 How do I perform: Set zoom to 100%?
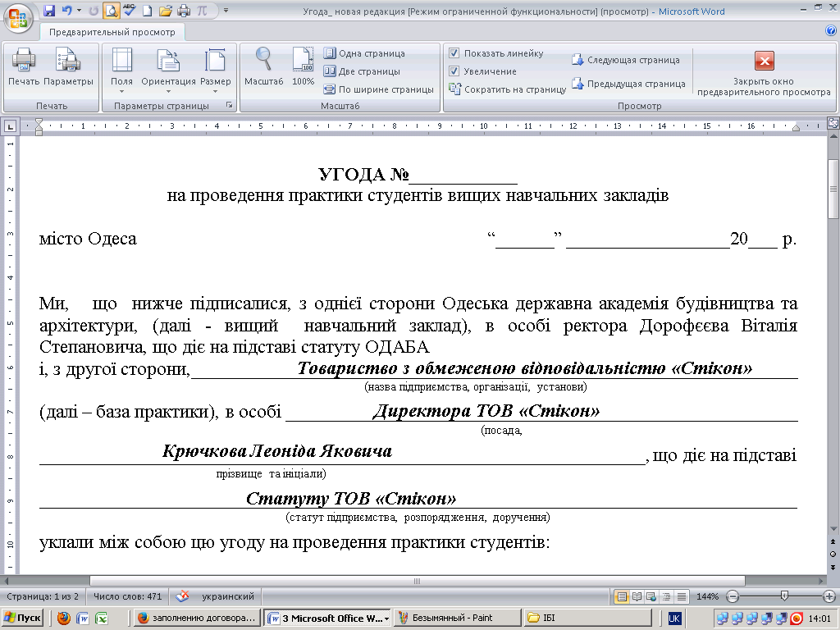coord(303,67)
